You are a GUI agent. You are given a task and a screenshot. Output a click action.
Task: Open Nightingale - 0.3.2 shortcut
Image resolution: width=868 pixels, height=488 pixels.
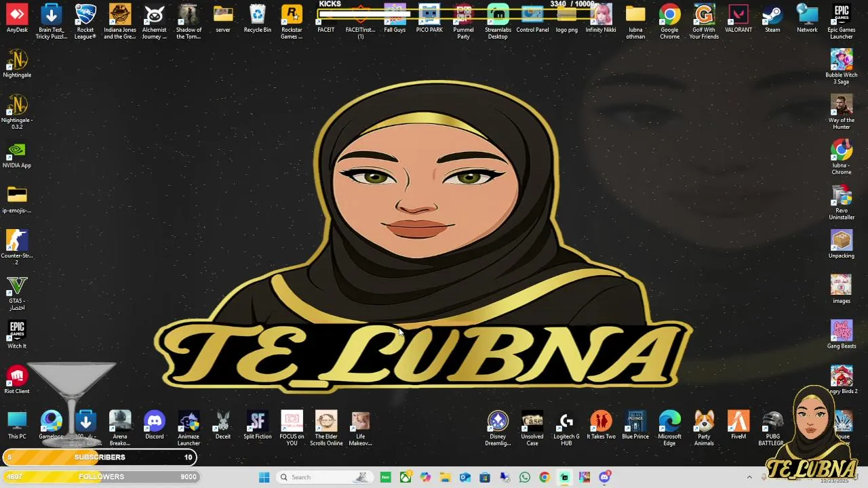tap(17, 113)
